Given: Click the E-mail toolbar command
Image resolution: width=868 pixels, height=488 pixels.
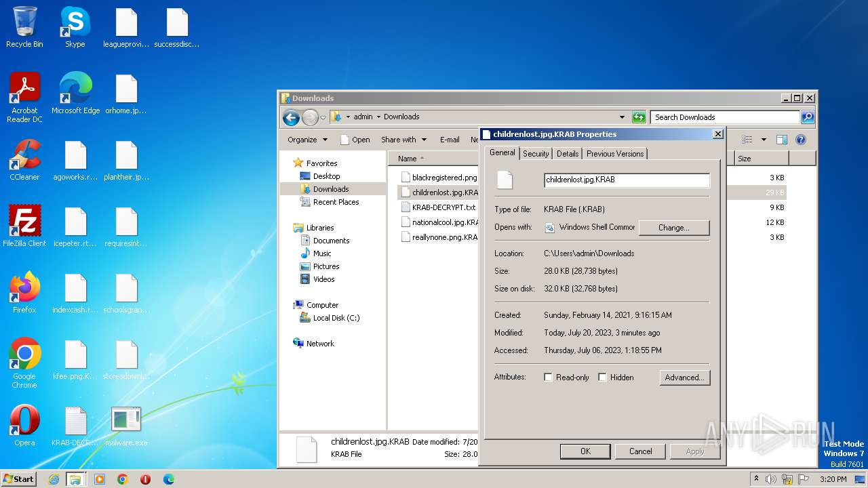Looking at the screenshot, I should tap(450, 140).
